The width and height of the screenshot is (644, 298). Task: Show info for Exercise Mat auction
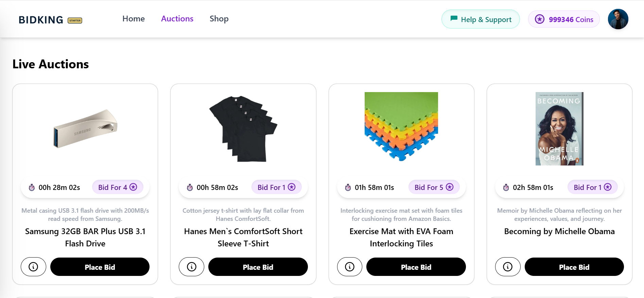pyautogui.click(x=349, y=267)
